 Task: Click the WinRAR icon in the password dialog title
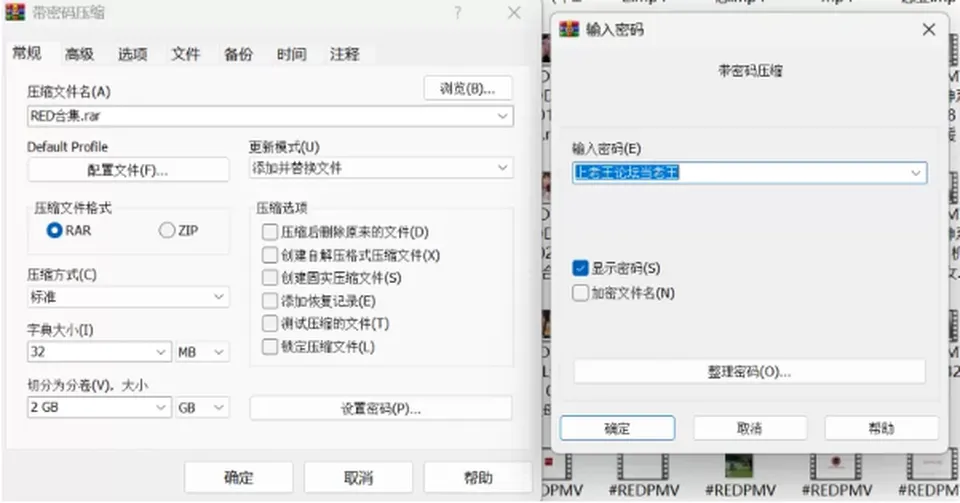[x=569, y=29]
